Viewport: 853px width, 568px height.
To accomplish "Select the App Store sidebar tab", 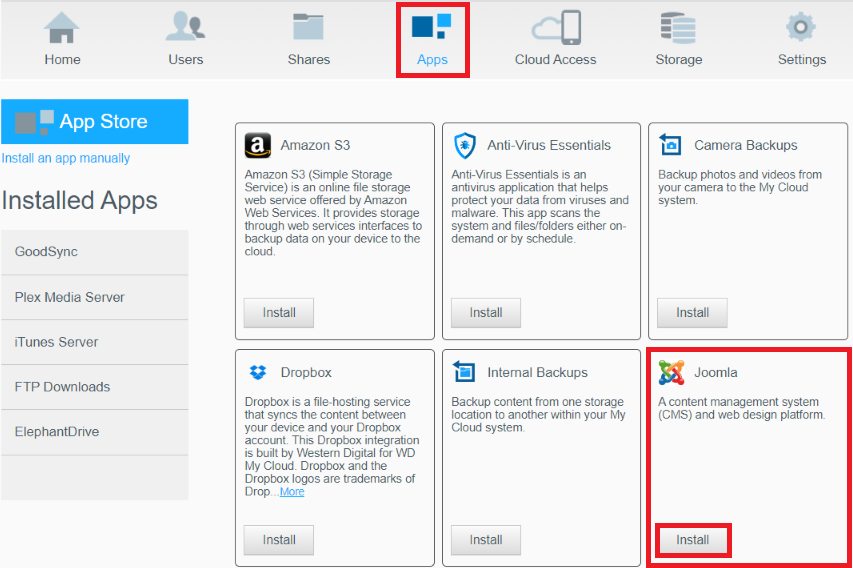I will 94,122.
